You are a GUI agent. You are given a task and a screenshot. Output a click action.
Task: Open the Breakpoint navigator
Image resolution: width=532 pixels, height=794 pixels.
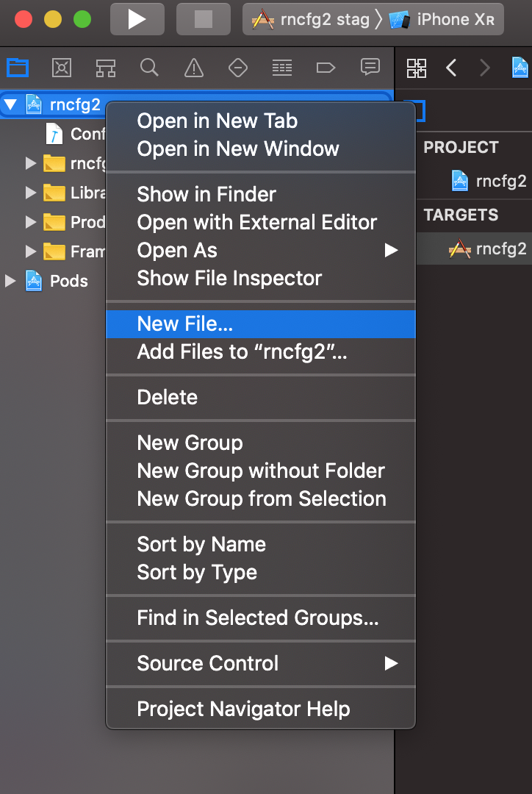click(x=326, y=67)
